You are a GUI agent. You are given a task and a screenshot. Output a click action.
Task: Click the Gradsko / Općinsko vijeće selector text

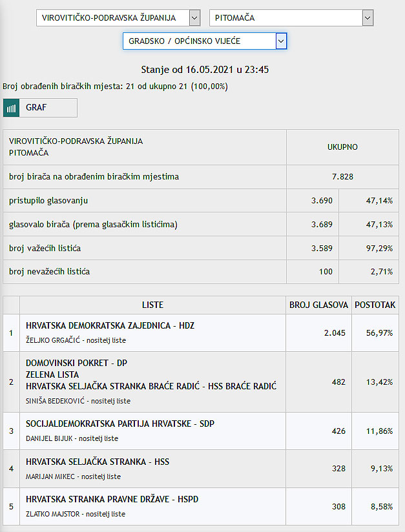[184, 41]
